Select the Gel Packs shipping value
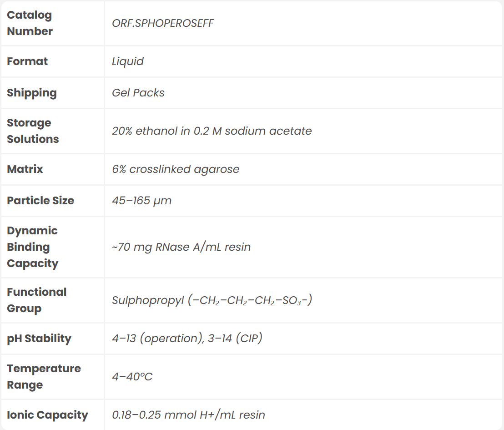 pos(138,93)
